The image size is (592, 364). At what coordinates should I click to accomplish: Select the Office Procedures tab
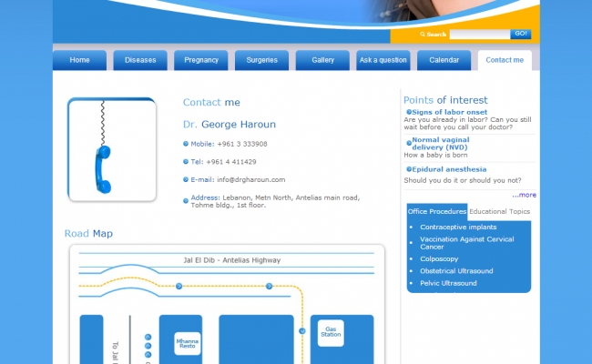pos(437,211)
